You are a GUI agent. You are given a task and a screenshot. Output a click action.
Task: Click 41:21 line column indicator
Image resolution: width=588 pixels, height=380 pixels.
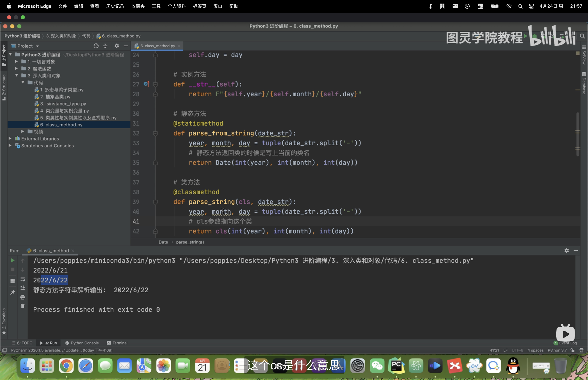[494, 350]
